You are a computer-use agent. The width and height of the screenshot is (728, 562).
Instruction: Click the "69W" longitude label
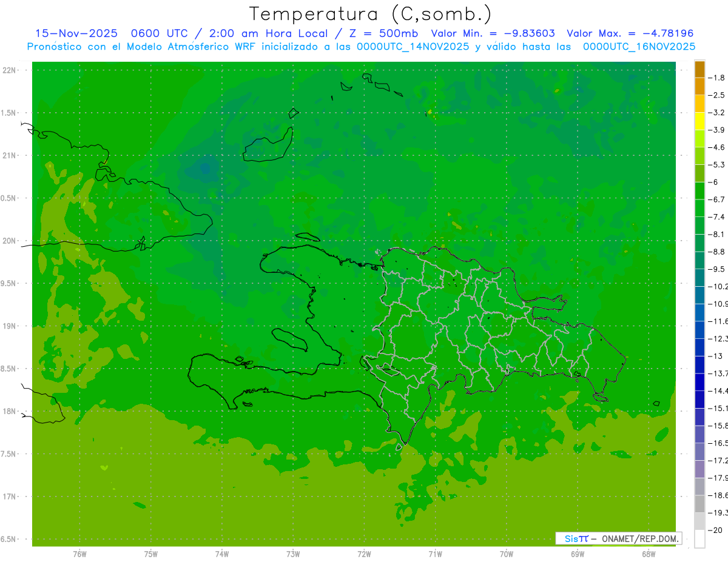tap(578, 554)
